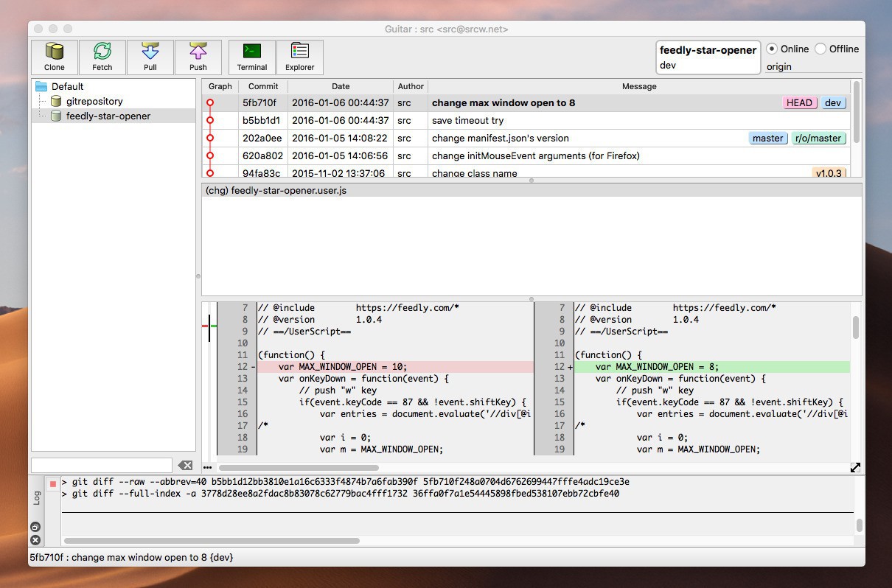This screenshot has width=892, height=588.
Task: Select the Online radio button
Action: [x=772, y=49]
